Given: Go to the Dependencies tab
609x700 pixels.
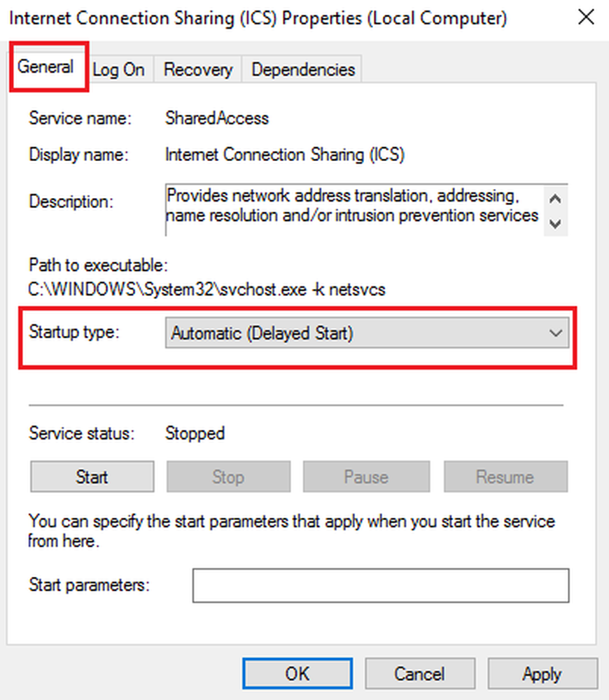Looking at the screenshot, I should coord(302,70).
